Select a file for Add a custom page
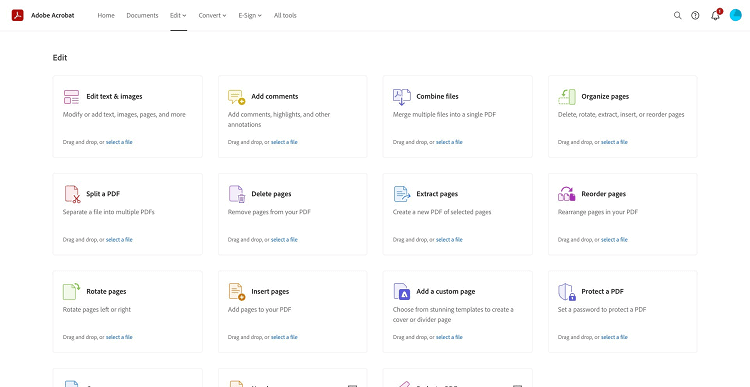Image resolution: width=750 pixels, height=387 pixels. pos(449,337)
